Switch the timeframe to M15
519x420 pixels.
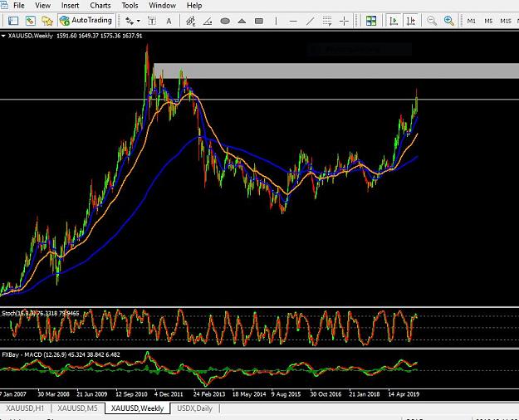[x=506, y=22]
